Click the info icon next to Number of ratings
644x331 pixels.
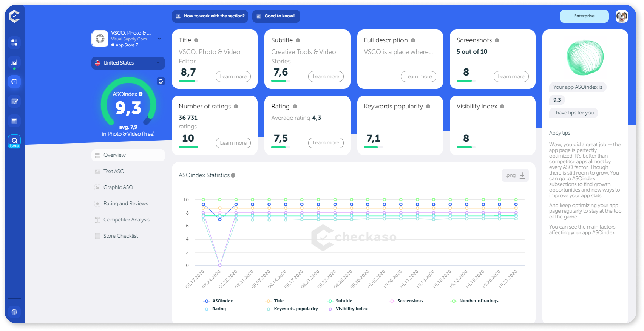(x=236, y=107)
